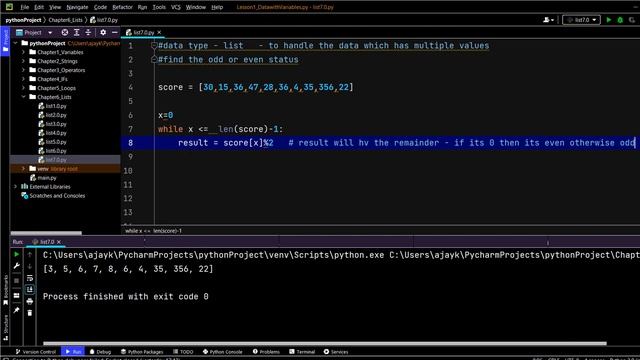Image resolution: width=640 pixels, height=360 pixels.
Task: Rerun program using green arrow in Run panel
Action: 16,254
